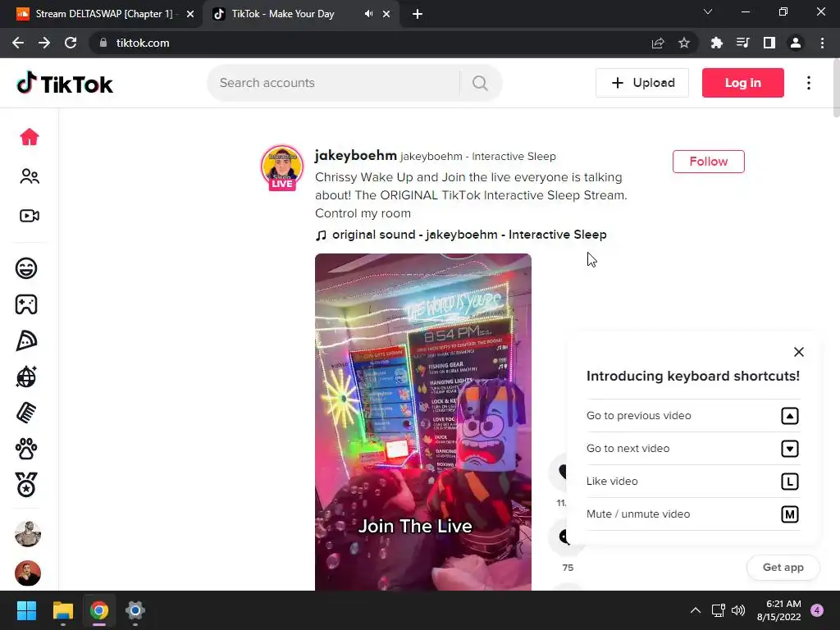Open the Extensions puzzle icon

point(716,43)
